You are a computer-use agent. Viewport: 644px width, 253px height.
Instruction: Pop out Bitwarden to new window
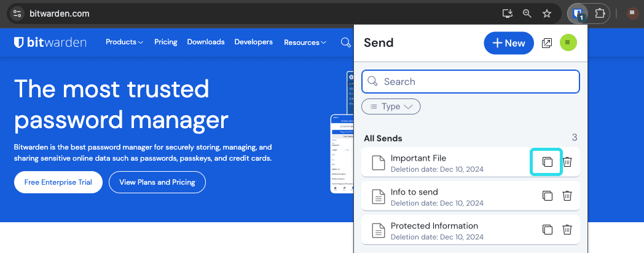pos(547,43)
